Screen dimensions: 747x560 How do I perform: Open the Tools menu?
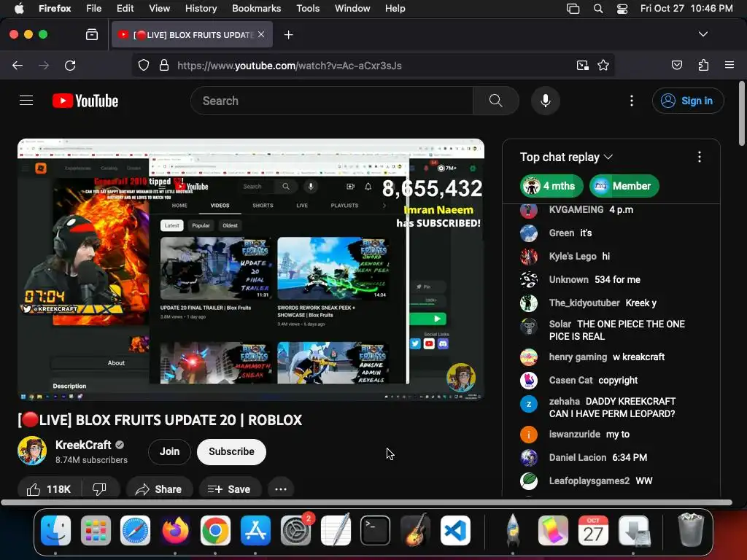308,9
